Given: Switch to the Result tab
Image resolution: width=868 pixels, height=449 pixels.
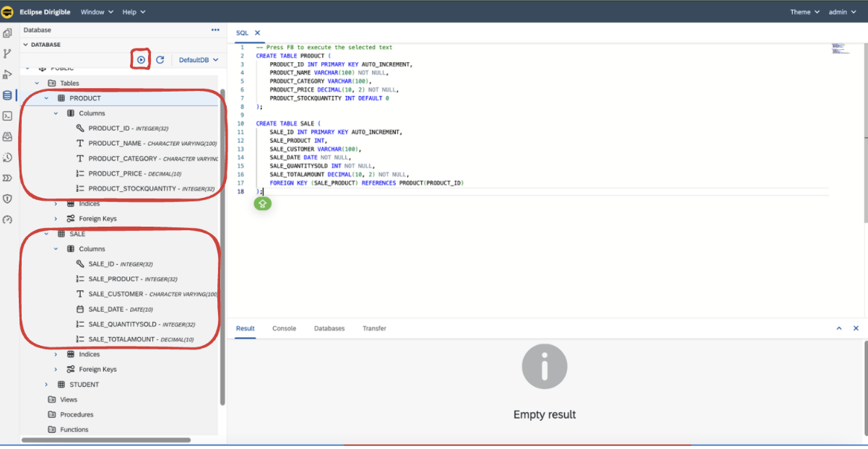Looking at the screenshot, I should [246, 328].
